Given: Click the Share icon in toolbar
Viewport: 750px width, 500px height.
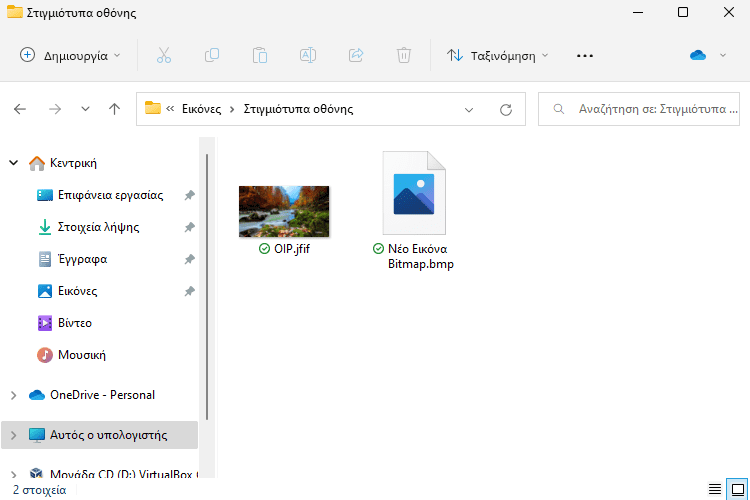Looking at the screenshot, I should [356, 56].
